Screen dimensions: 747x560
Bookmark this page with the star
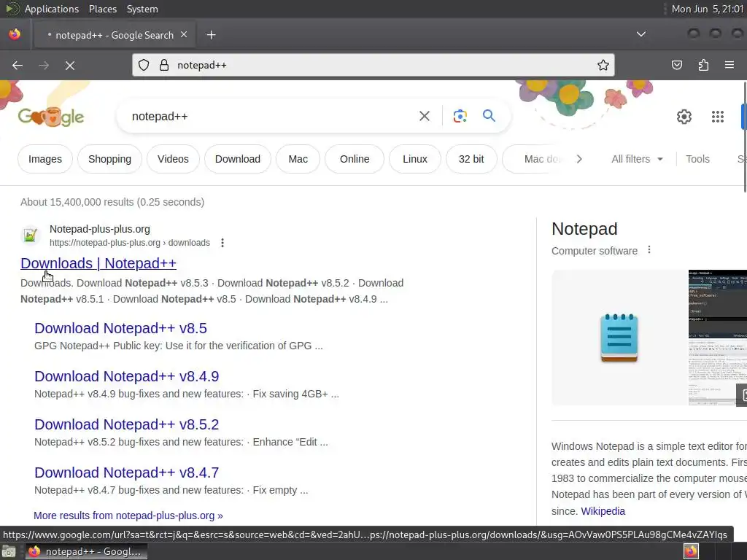tap(603, 65)
